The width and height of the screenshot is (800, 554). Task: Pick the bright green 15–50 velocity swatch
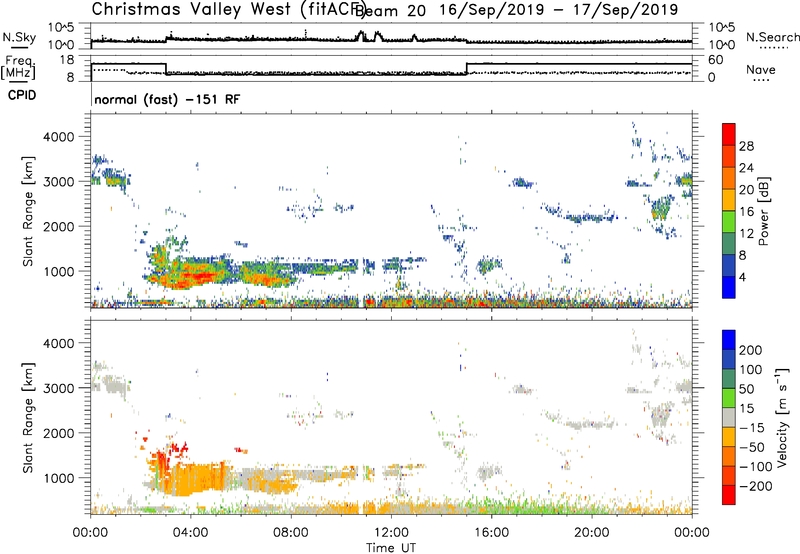pyautogui.click(x=729, y=398)
